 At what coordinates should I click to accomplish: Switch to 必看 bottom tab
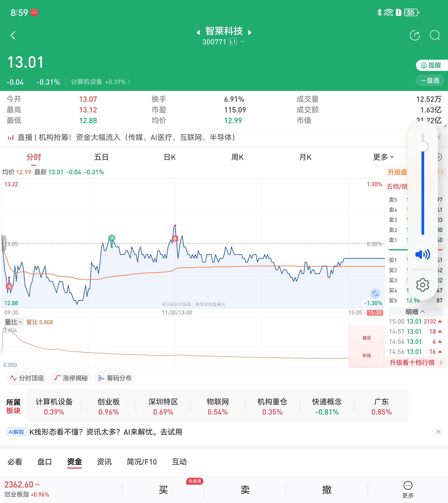(x=15, y=462)
